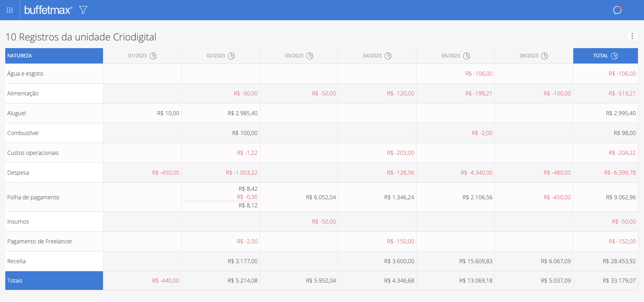The width and height of the screenshot is (644, 302).
Task: Select the Receita row label
Action: coord(17,261)
